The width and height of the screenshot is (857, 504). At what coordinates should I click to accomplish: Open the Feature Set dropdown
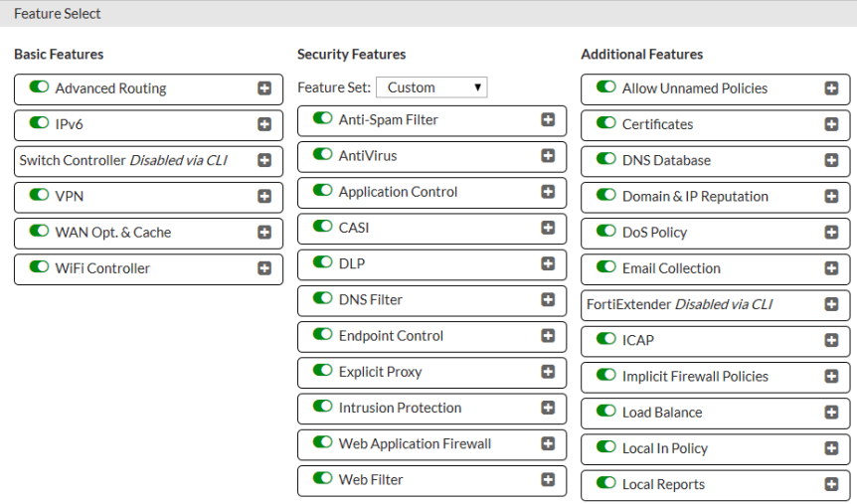click(x=431, y=87)
